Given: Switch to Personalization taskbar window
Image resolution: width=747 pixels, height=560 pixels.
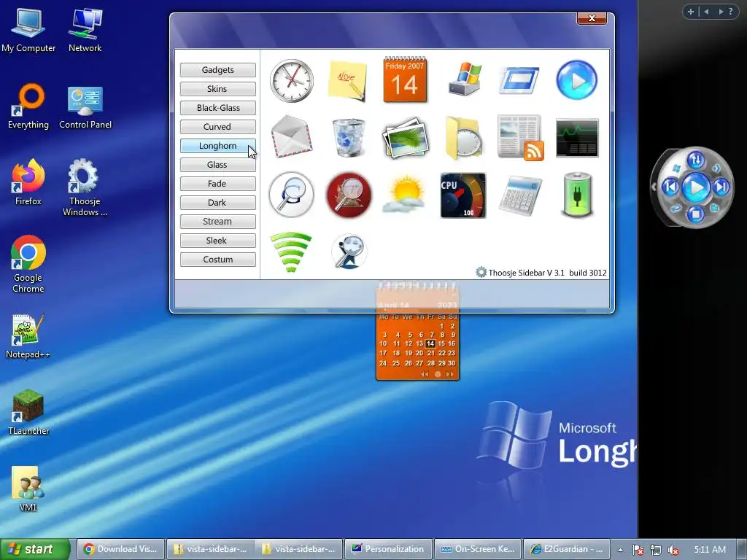Looking at the screenshot, I should (x=388, y=549).
